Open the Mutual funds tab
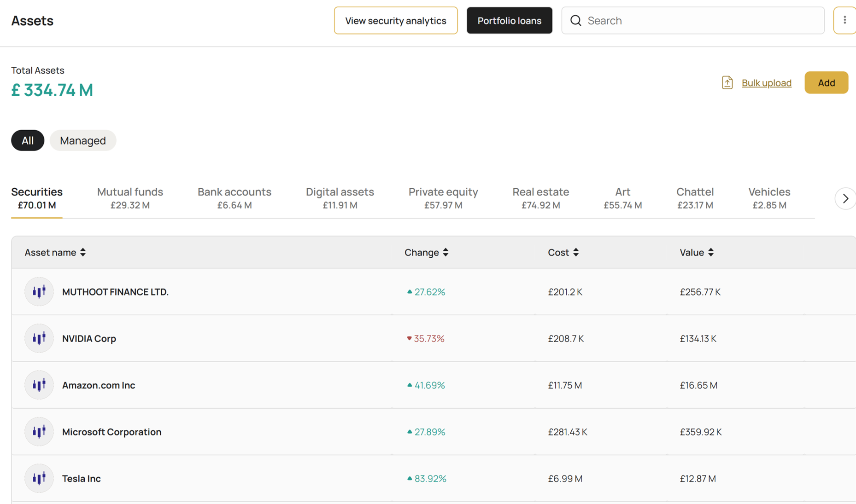 pyautogui.click(x=130, y=198)
